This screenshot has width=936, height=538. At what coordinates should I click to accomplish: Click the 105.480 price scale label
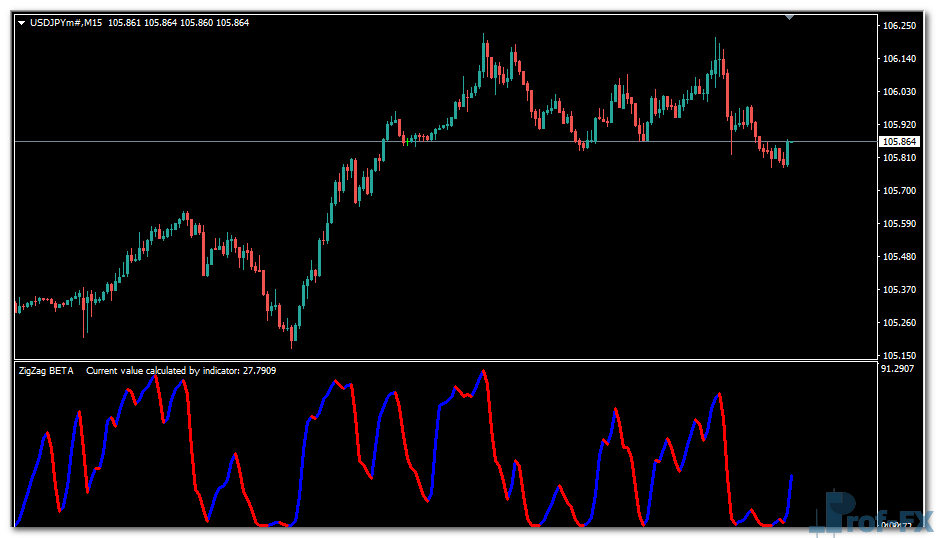(900, 257)
